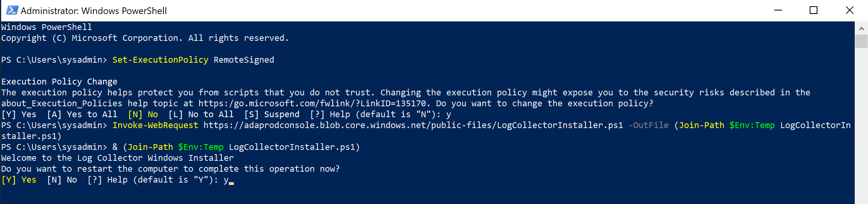Click the RemoteSigned argument text
Screen dimensions: 868x204
[x=244, y=60]
